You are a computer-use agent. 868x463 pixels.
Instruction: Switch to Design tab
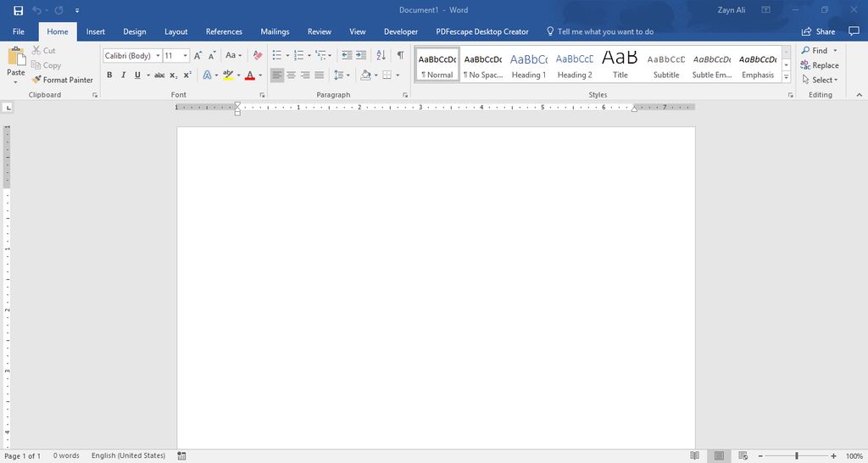135,31
